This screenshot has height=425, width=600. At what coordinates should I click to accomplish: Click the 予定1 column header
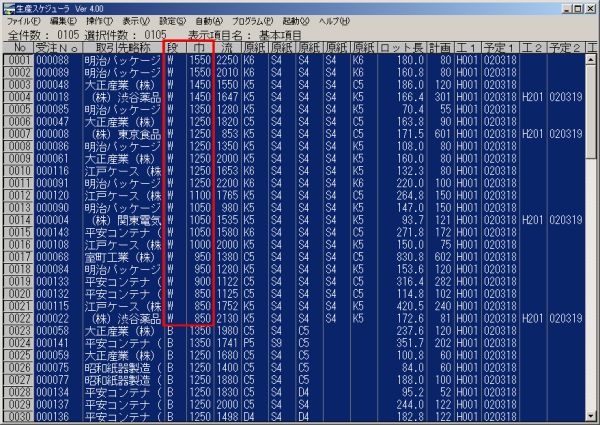click(x=500, y=48)
